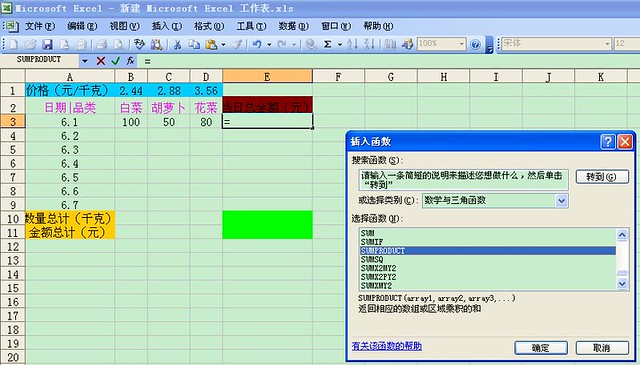The image size is (640, 365).
Task: Open the 数学与三角函数 category dropdown
Action: (562, 200)
